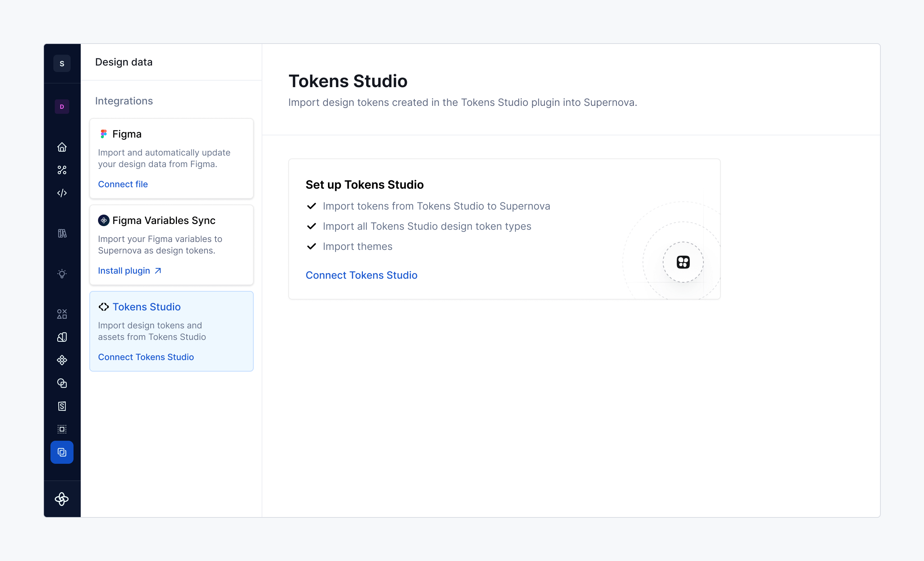Open the S document sidebar icon

tap(62, 406)
